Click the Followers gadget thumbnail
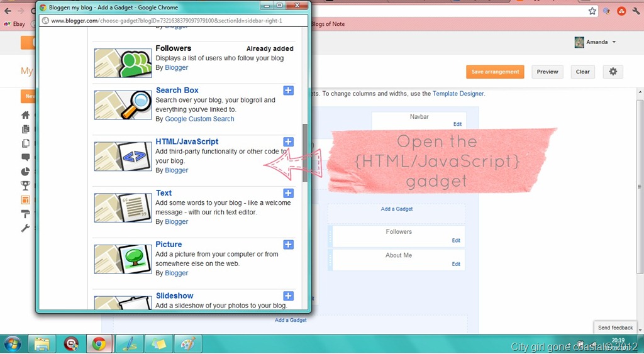 click(x=123, y=63)
